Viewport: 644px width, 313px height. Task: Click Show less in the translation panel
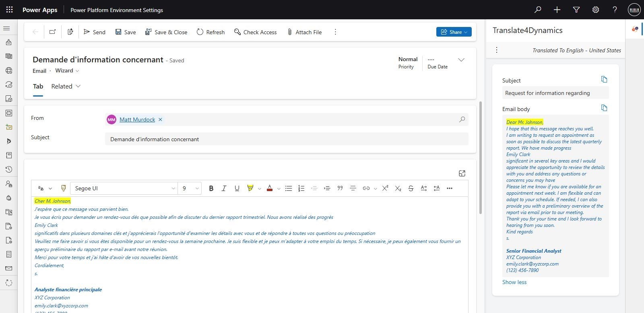point(514,282)
